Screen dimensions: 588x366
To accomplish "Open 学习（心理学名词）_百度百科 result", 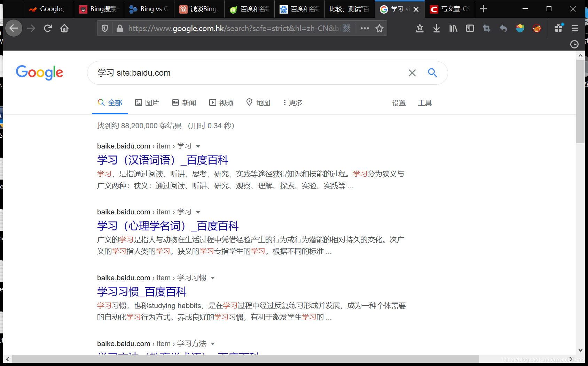I will point(168,226).
